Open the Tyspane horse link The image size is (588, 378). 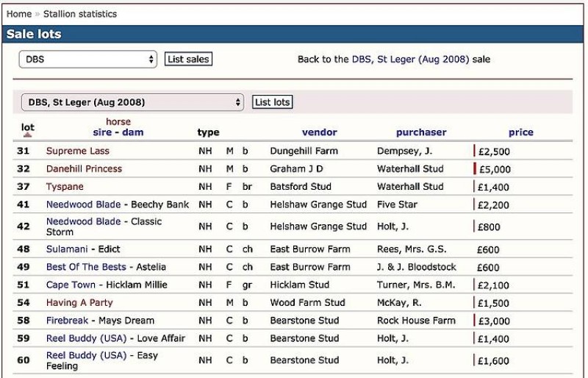(x=65, y=187)
